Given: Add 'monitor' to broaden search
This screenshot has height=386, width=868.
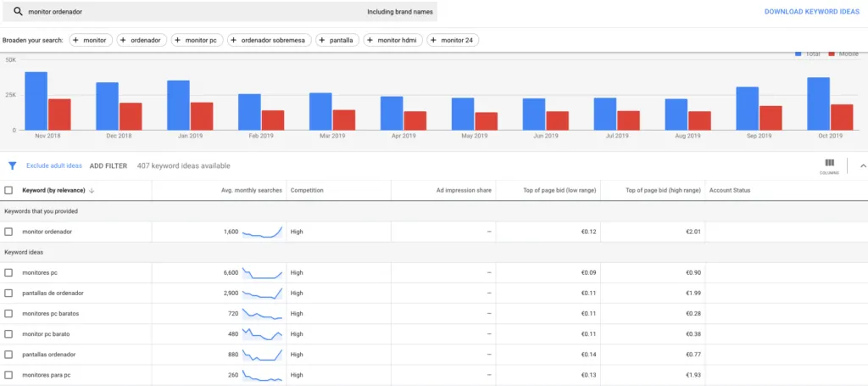Looking at the screenshot, I should click(x=91, y=41).
